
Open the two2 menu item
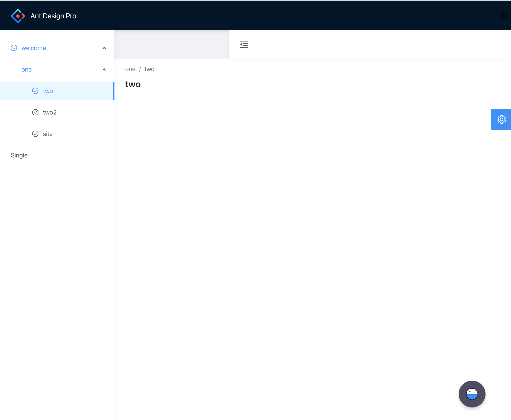pyautogui.click(x=50, y=112)
